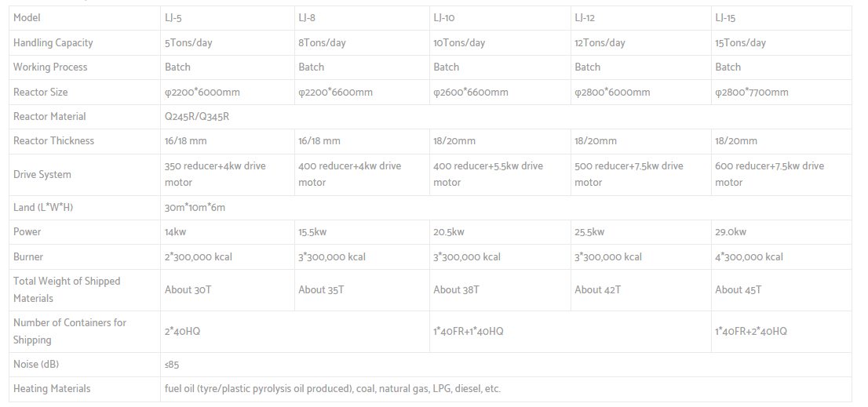Image resolution: width=868 pixels, height=407 pixels.
Task: Click the 2*300,000 kcal burner cell
Action: click(198, 256)
